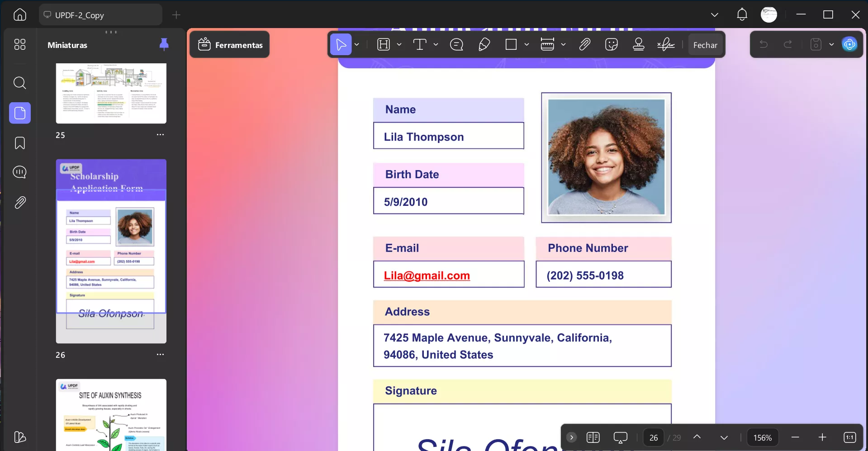868x451 pixels.
Task: Choose the signature tool in toolbar
Action: (x=665, y=44)
